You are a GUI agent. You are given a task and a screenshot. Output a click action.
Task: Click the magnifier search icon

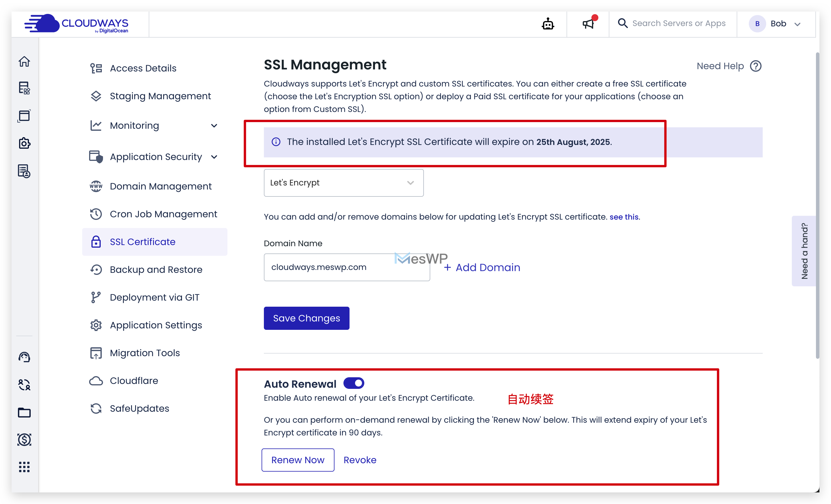pyautogui.click(x=623, y=23)
